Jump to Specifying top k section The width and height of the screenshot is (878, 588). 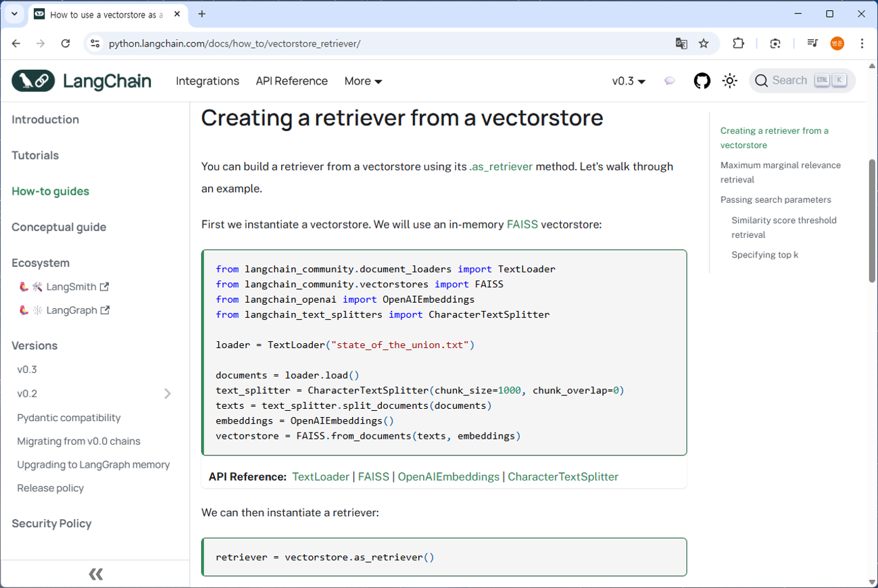coord(764,255)
